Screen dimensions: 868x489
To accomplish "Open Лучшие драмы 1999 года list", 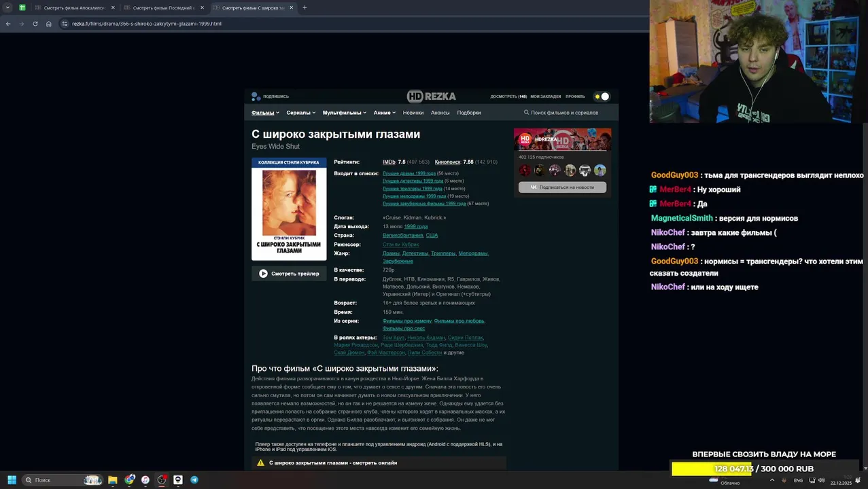I will click(x=409, y=173).
